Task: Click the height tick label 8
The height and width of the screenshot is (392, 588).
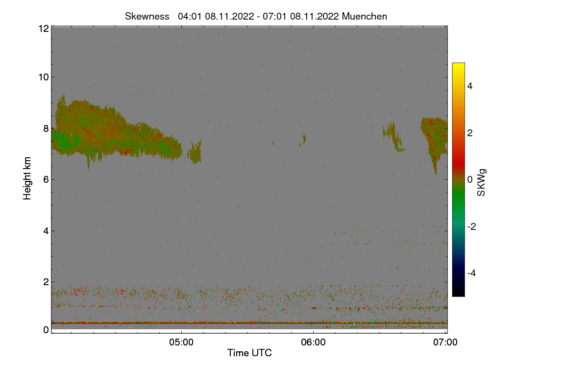Action: click(x=46, y=128)
